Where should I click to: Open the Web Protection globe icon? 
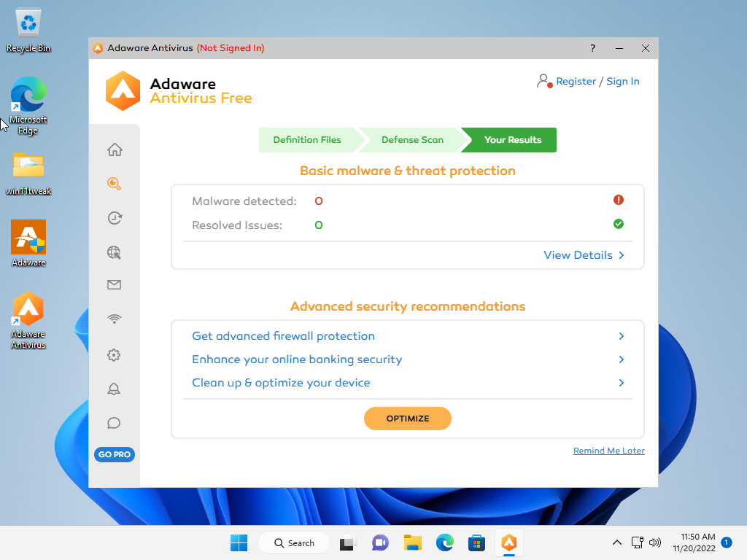point(115,252)
